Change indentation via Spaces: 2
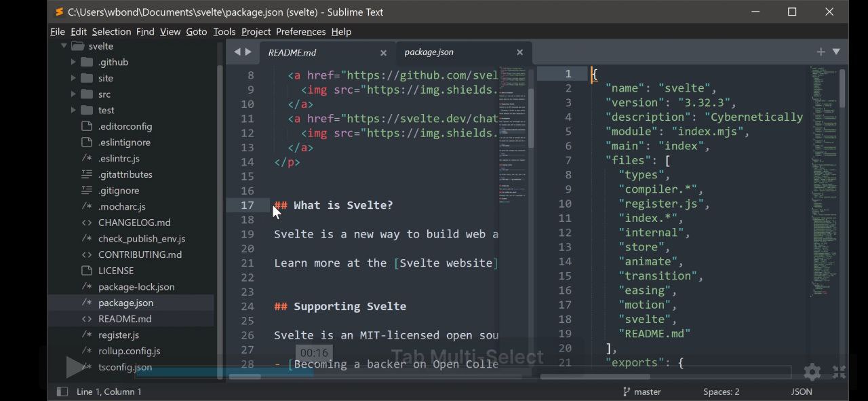Image resolution: width=868 pixels, height=401 pixels. tap(721, 392)
